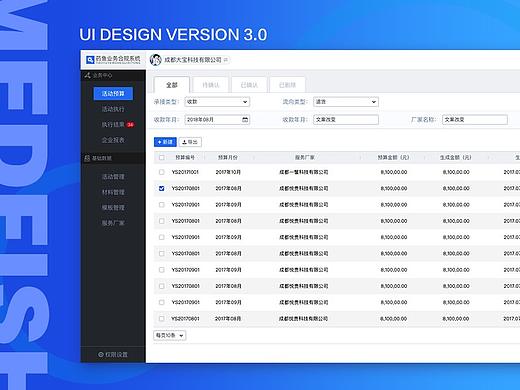Open the user avatar in the top bar

click(x=155, y=60)
